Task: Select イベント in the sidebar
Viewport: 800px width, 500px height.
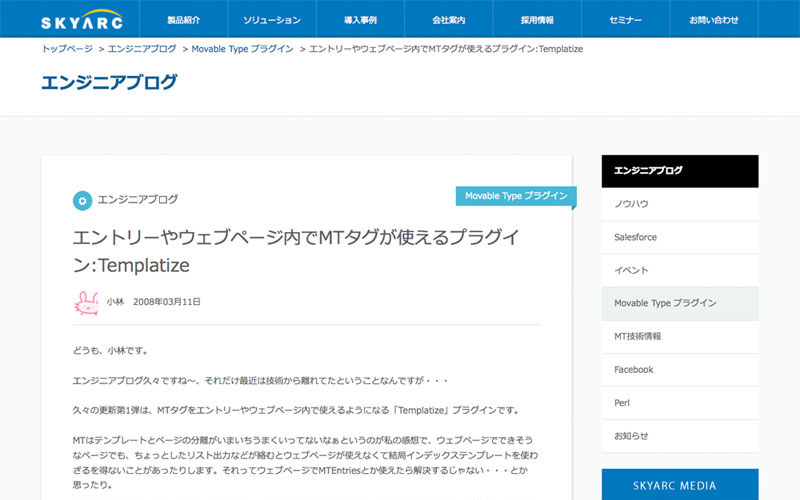Action: [680, 270]
